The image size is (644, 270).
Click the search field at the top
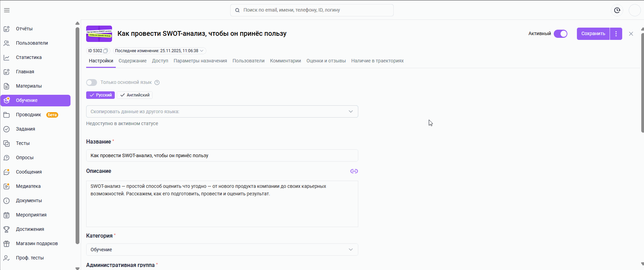coord(312,10)
